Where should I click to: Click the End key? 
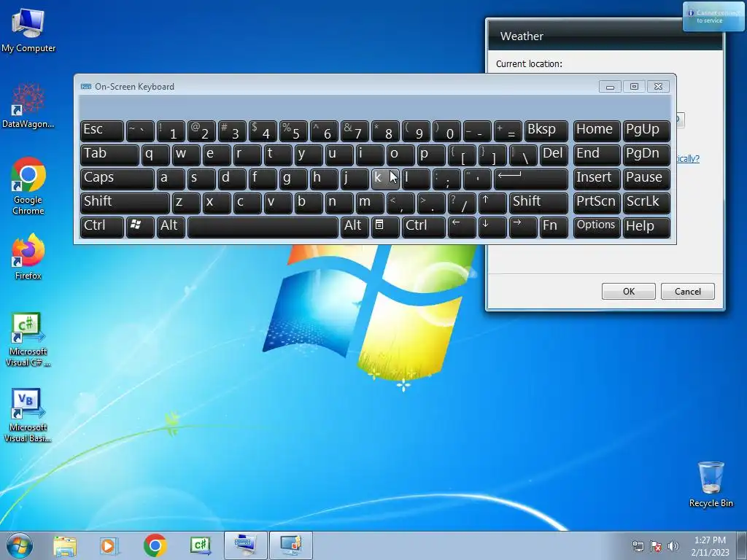coord(597,155)
